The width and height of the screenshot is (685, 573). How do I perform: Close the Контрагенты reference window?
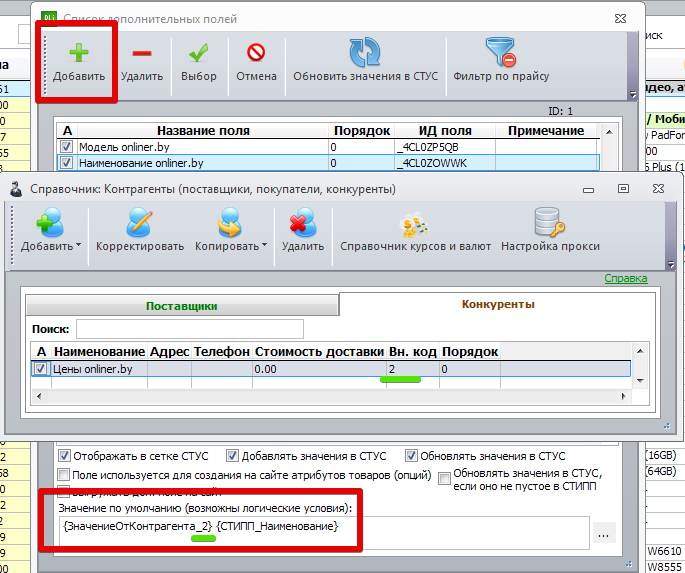click(658, 189)
